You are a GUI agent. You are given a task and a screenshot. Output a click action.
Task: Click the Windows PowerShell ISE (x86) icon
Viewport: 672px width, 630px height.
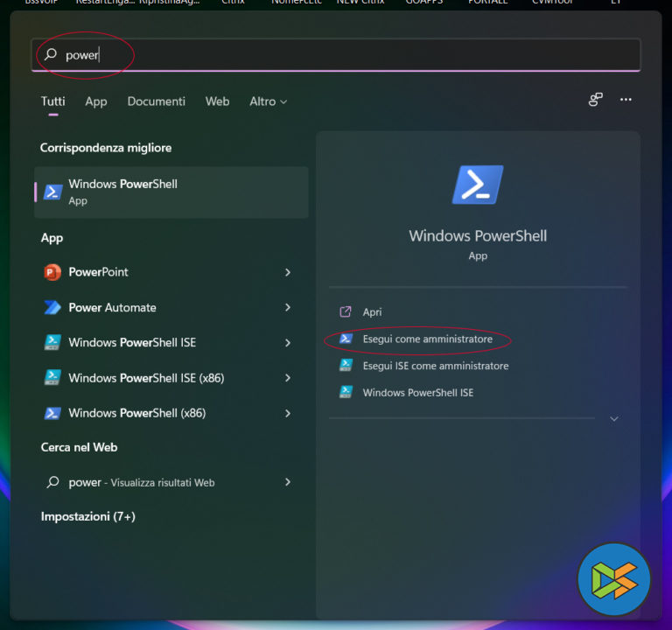[x=52, y=378]
